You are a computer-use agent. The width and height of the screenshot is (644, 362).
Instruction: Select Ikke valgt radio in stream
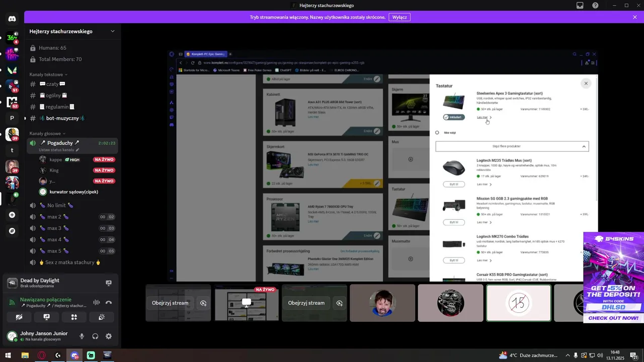click(437, 133)
